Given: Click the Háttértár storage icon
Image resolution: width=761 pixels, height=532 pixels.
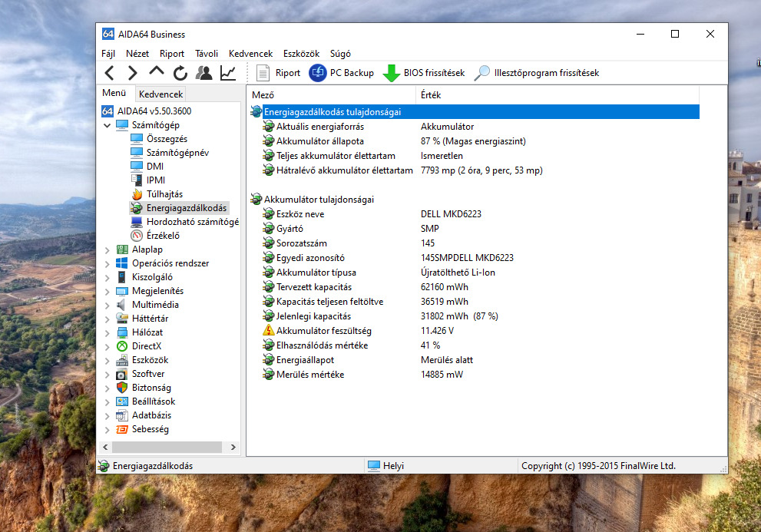Looking at the screenshot, I should click(x=122, y=319).
